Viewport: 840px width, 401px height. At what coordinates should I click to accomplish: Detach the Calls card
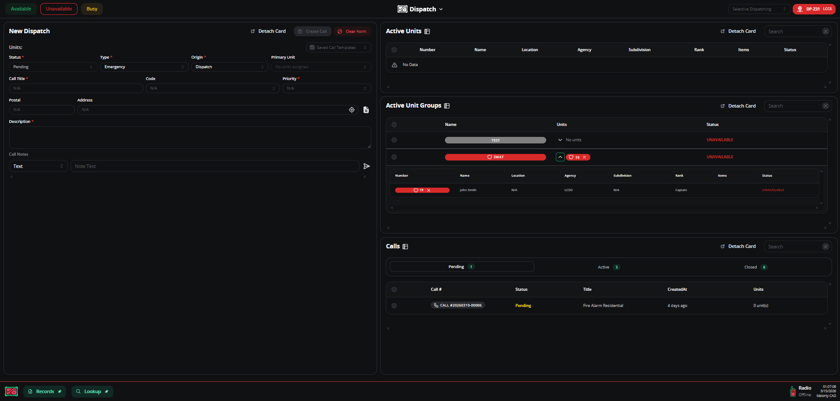click(738, 247)
